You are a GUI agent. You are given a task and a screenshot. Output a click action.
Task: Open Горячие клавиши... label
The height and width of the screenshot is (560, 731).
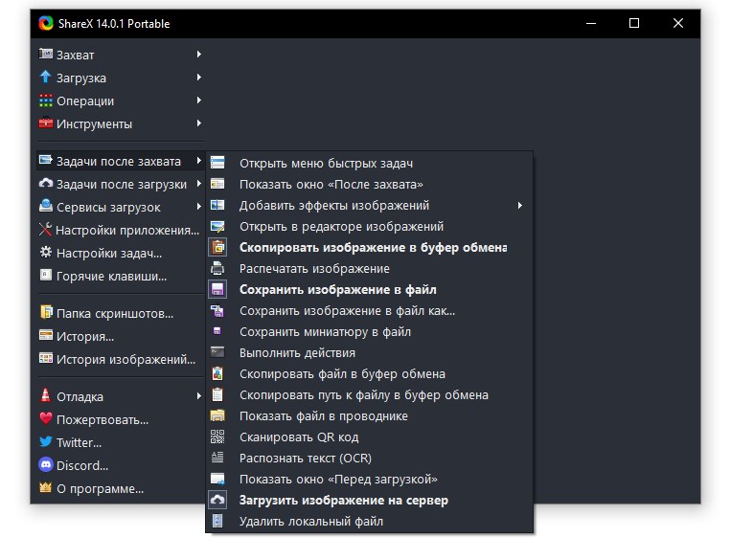111,277
